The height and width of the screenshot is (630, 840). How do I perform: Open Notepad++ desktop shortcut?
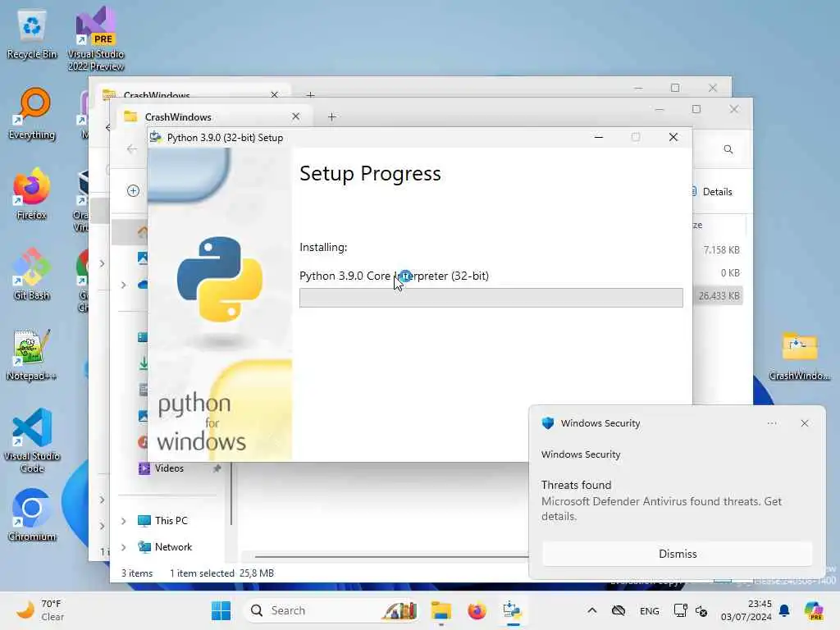tap(32, 354)
